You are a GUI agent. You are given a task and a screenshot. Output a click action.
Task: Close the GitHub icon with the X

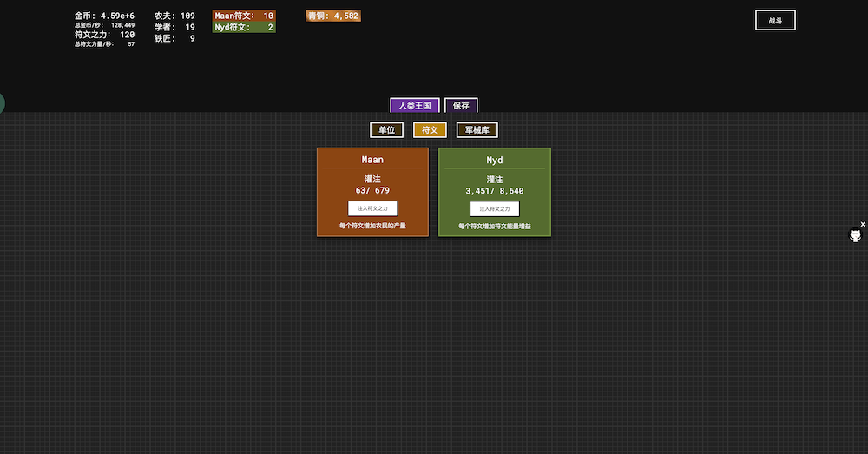(x=862, y=225)
